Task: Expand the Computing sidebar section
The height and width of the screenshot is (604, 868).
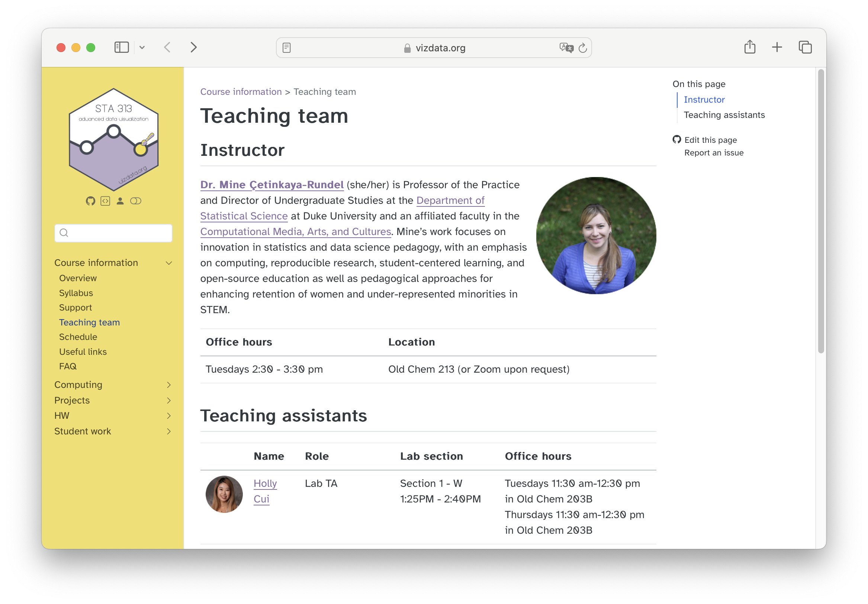Action: (x=169, y=385)
